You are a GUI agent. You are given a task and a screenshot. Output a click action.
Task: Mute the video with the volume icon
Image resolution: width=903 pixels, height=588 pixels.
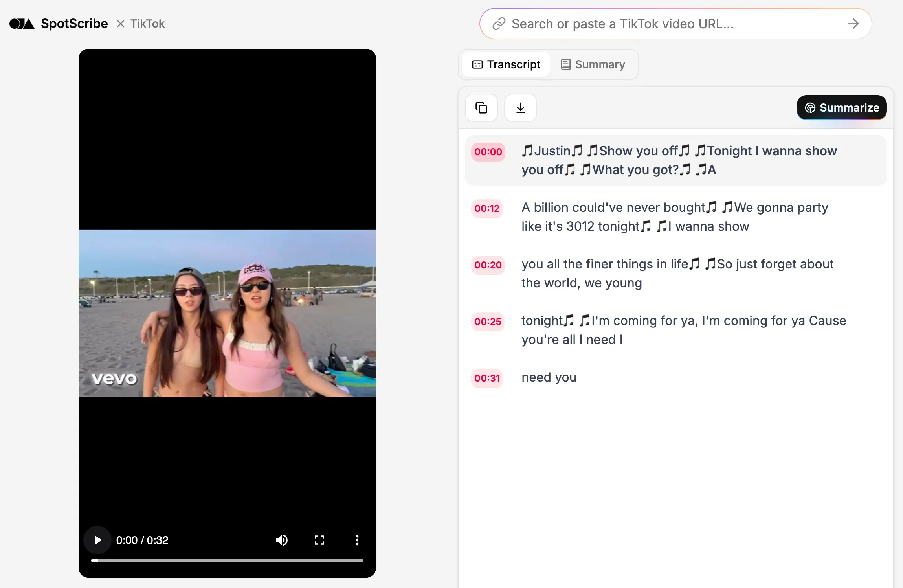(x=281, y=540)
